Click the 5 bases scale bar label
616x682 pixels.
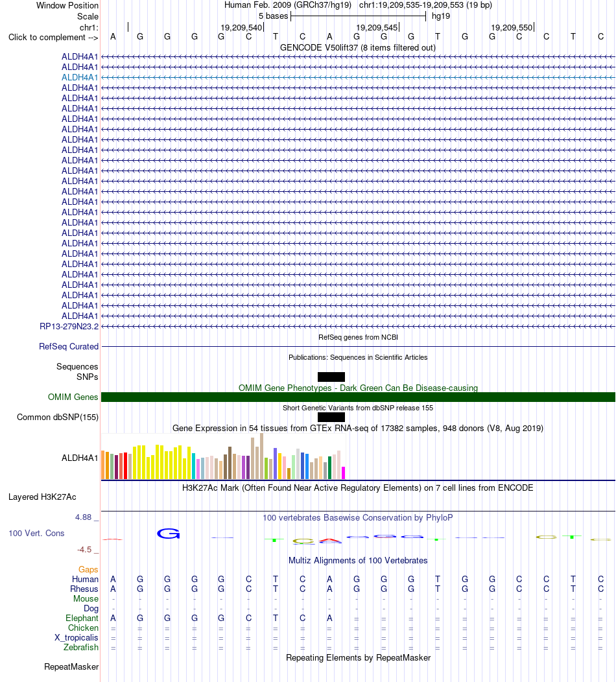[x=273, y=16]
